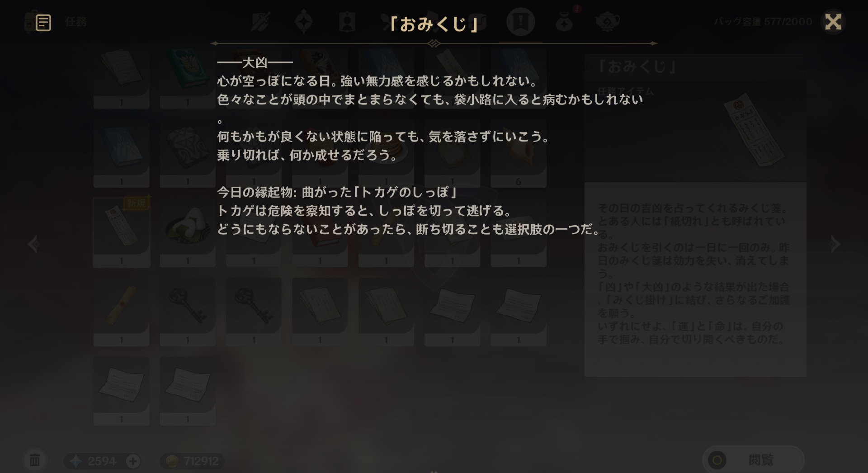Viewport: 868px width, 473px height.
Task: Open the quest list icon beside 任務
Action: [43, 22]
